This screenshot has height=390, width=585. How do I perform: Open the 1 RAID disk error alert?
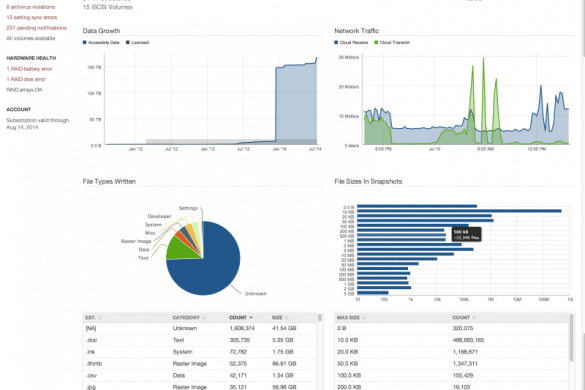pyautogui.click(x=26, y=79)
